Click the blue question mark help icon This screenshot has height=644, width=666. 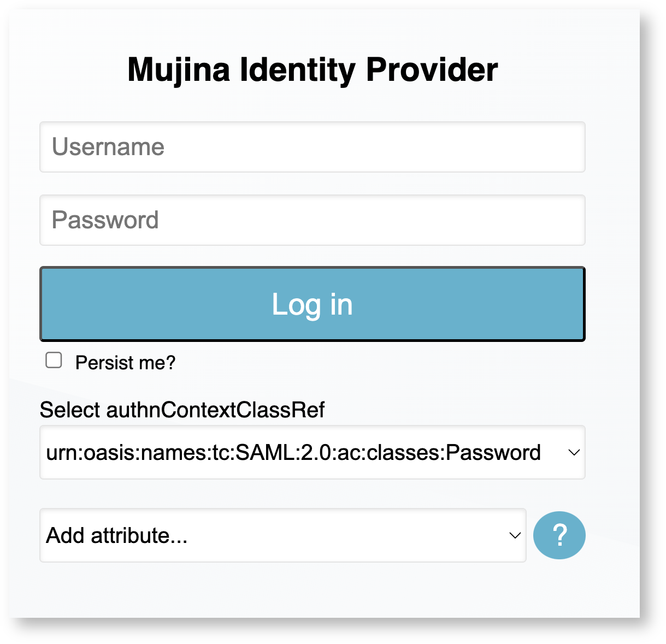(559, 535)
